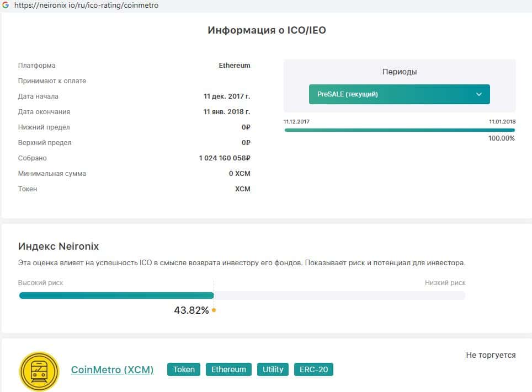Click the neironix.io URL in the address bar

86,6
